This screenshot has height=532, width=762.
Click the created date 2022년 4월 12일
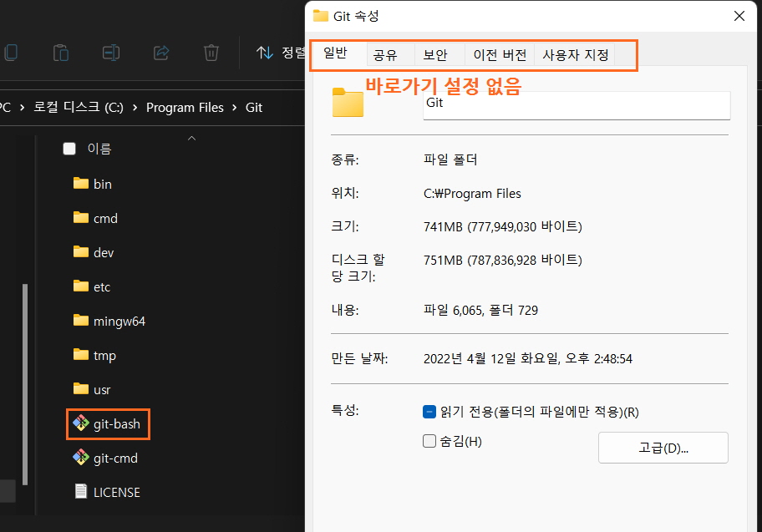click(x=528, y=359)
